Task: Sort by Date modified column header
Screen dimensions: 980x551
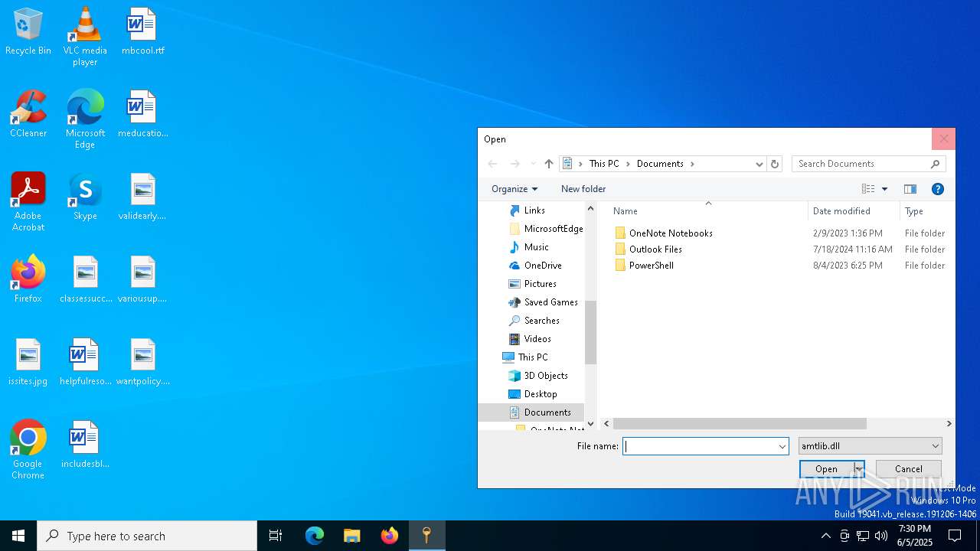Action: 853,211
